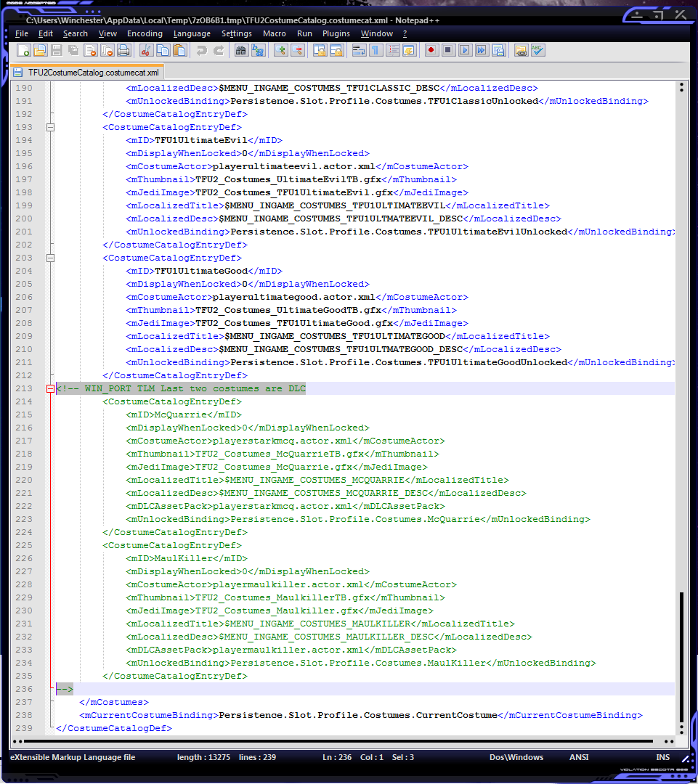Toggle synchronized vertical scrolling icon
This screenshot has height=784, width=698.
tap(320, 50)
